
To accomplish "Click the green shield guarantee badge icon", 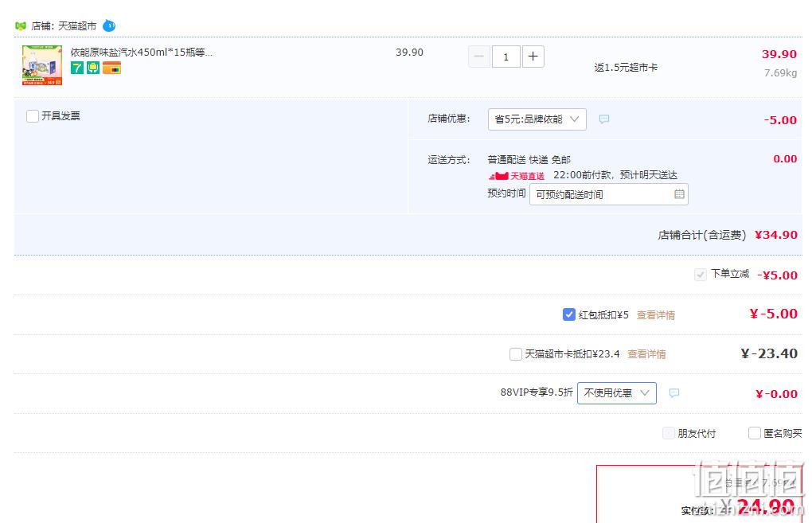I will pos(93,68).
